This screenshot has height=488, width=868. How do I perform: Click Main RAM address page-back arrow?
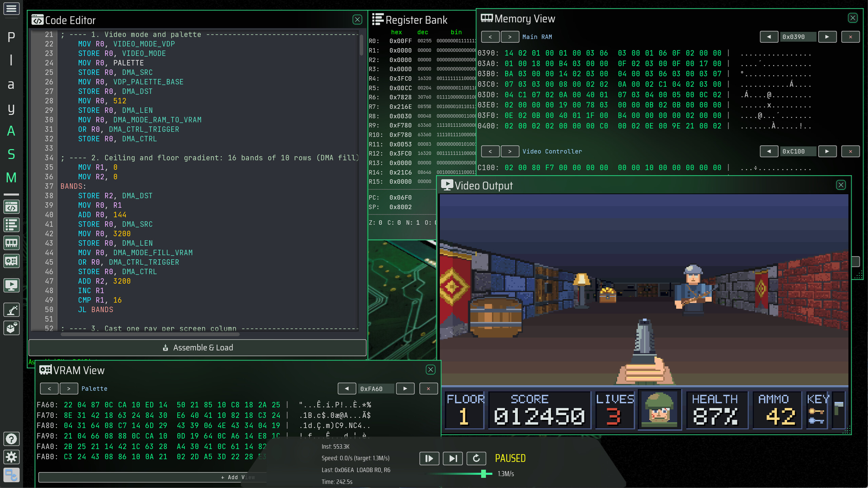pyautogui.click(x=769, y=37)
